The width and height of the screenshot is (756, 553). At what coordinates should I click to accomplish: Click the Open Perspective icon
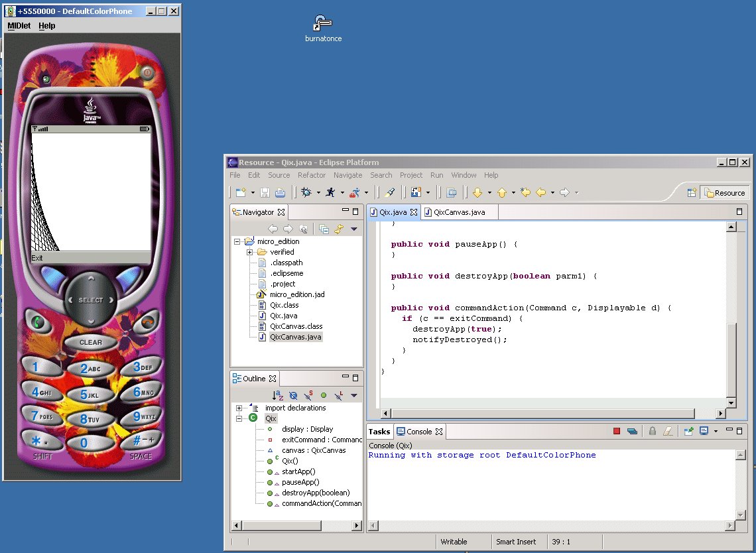(692, 192)
